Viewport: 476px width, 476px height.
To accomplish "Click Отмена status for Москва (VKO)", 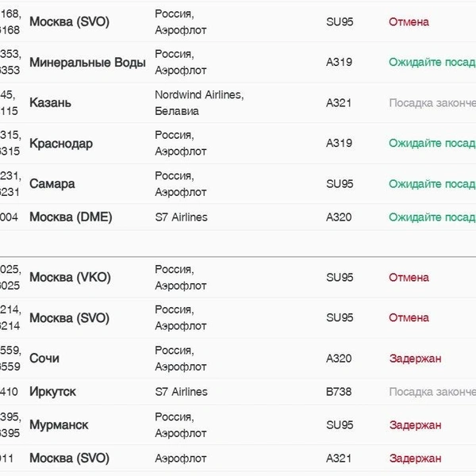I will (409, 278).
